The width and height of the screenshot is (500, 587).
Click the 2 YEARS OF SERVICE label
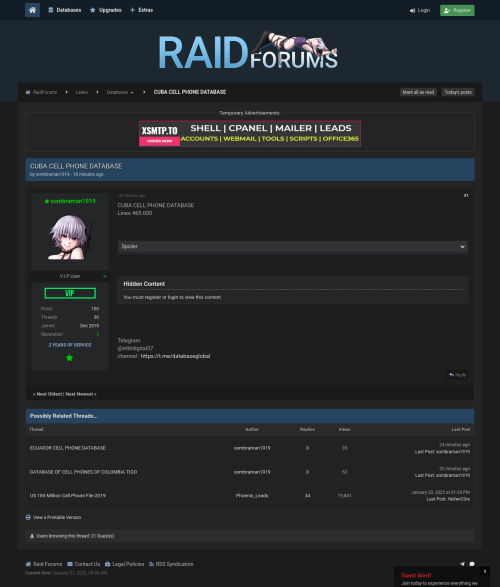coord(70,345)
